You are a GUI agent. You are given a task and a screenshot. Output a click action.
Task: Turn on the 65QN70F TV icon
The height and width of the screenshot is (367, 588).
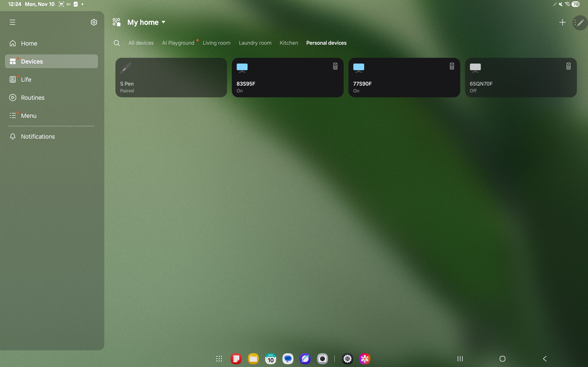[x=475, y=68]
